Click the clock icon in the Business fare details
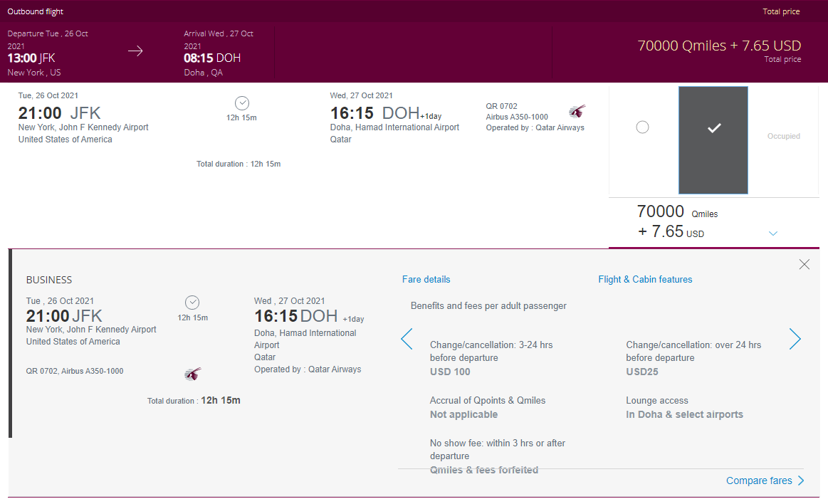The image size is (828, 504). [x=192, y=302]
